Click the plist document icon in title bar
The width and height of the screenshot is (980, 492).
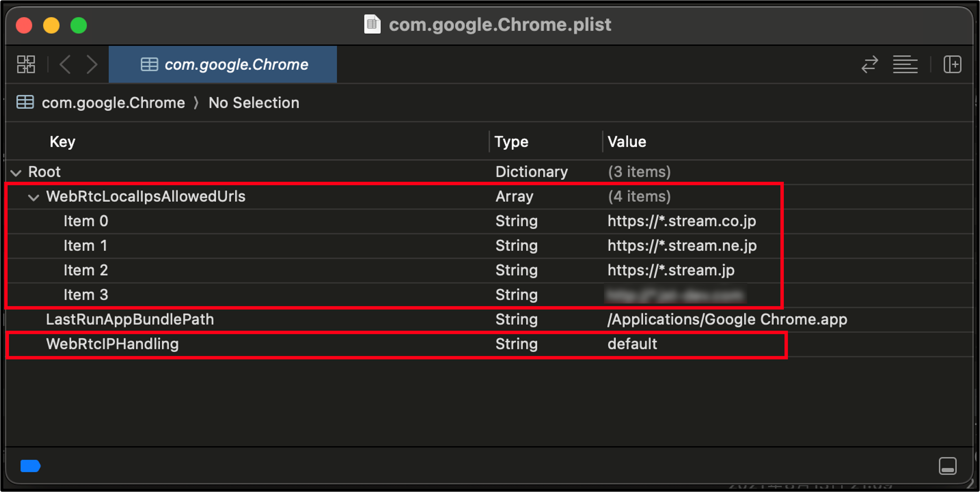click(x=372, y=25)
